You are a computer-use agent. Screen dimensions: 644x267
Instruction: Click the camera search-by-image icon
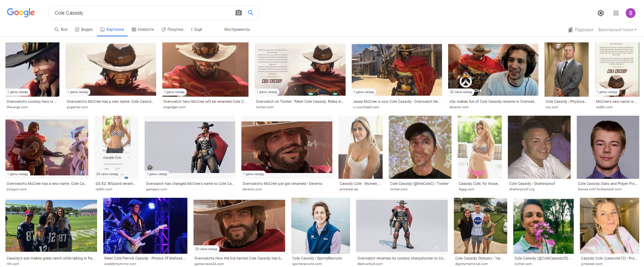[239, 13]
